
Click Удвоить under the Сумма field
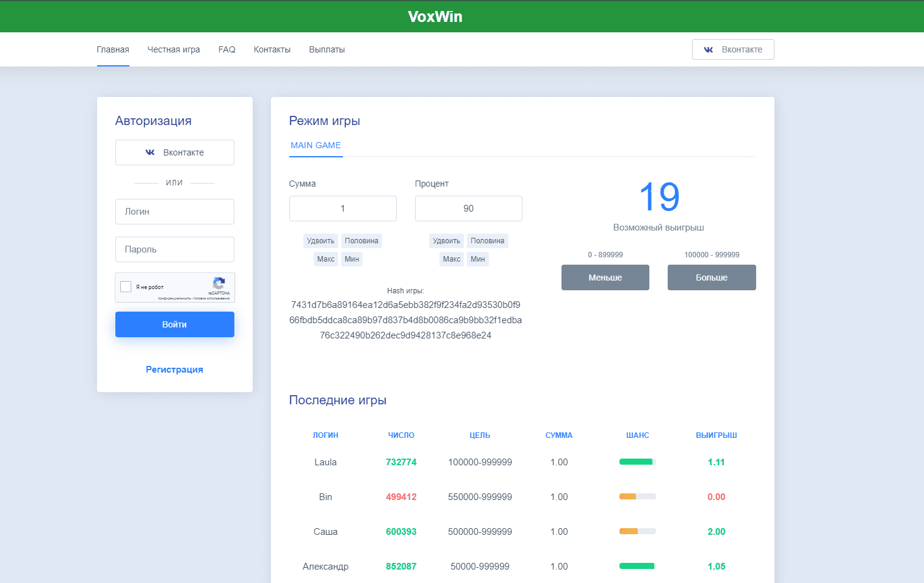coord(320,241)
